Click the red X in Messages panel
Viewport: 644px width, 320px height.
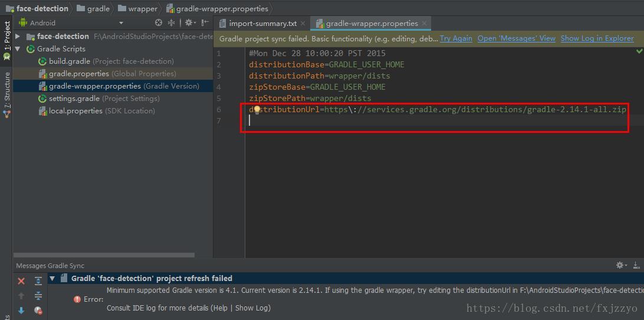(21, 281)
